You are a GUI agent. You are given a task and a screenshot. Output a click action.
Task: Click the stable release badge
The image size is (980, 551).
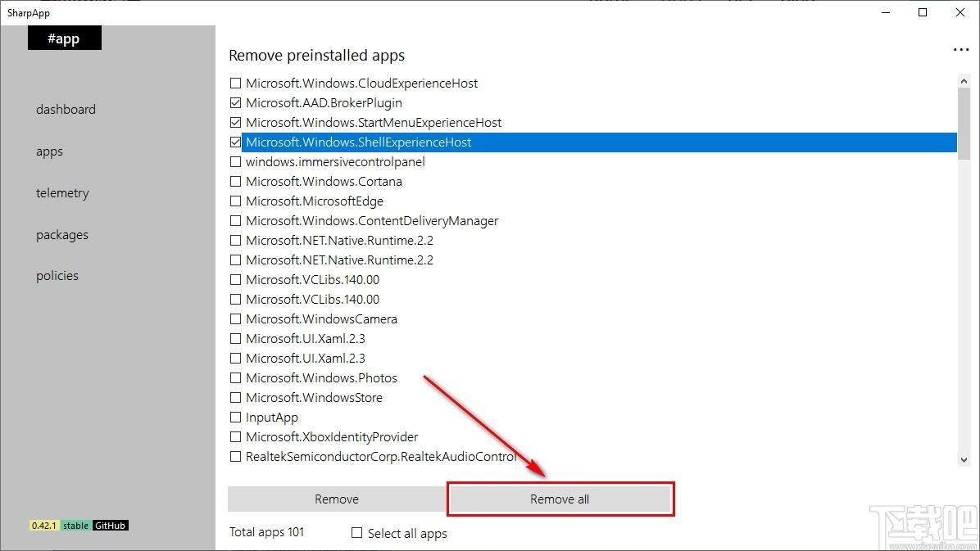(x=75, y=526)
